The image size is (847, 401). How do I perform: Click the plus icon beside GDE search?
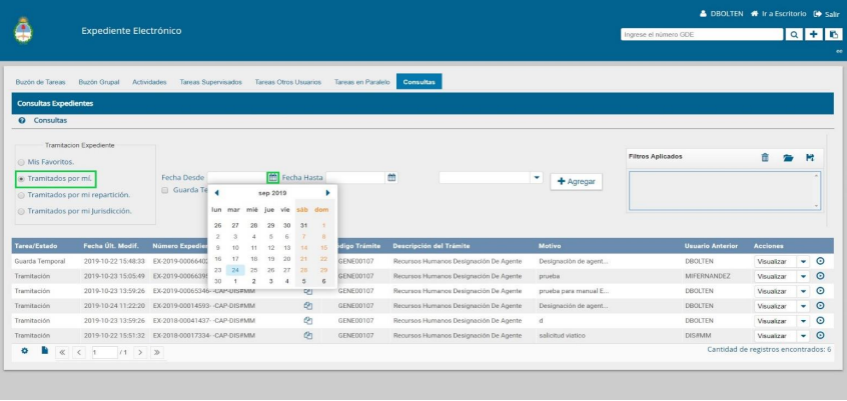click(814, 34)
